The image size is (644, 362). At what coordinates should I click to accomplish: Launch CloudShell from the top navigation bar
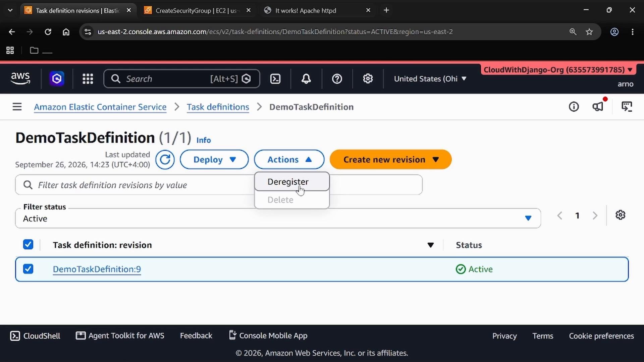tap(275, 79)
